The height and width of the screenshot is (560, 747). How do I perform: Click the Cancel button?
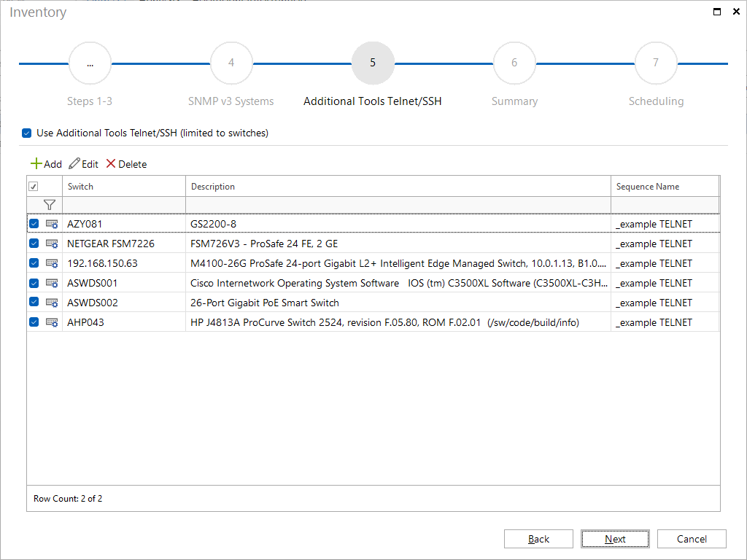click(x=692, y=539)
